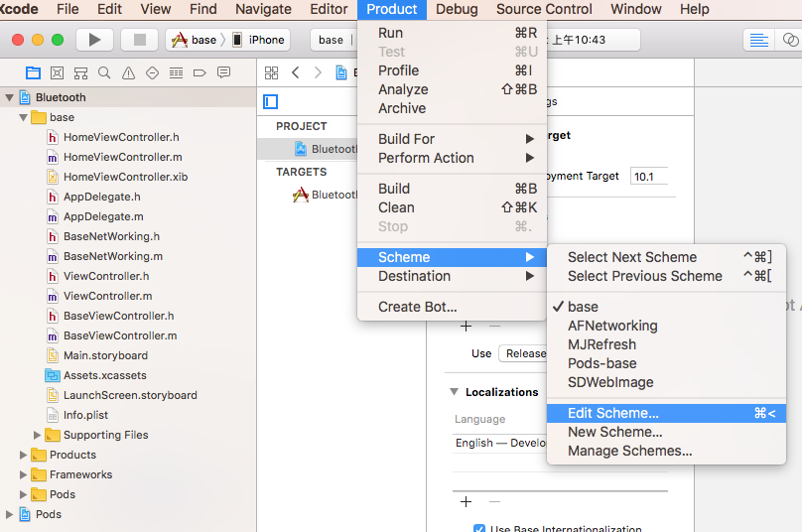Image resolution: width=802 pixels, height=532 pixels.
Task: Open the Symbol navigator icon
Action: click(x=58, y=73)
